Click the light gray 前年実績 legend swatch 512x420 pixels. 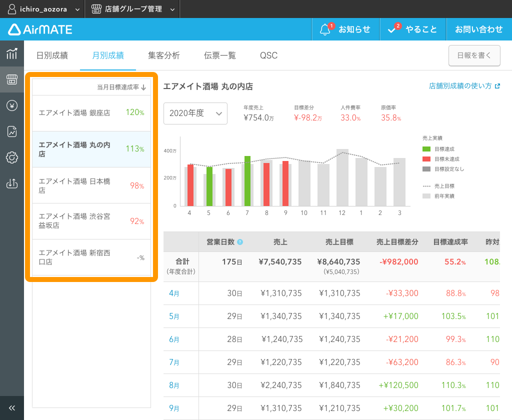coord(426,196)
